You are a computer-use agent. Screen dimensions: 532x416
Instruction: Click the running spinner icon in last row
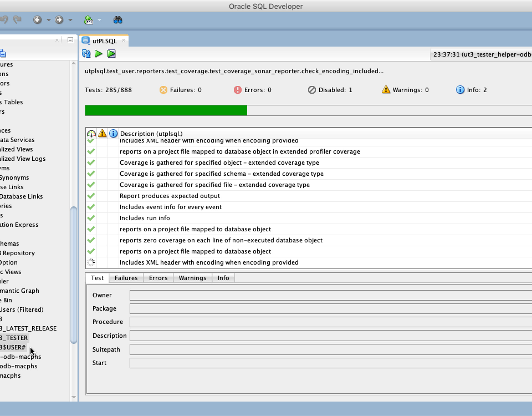coord(91,262)
